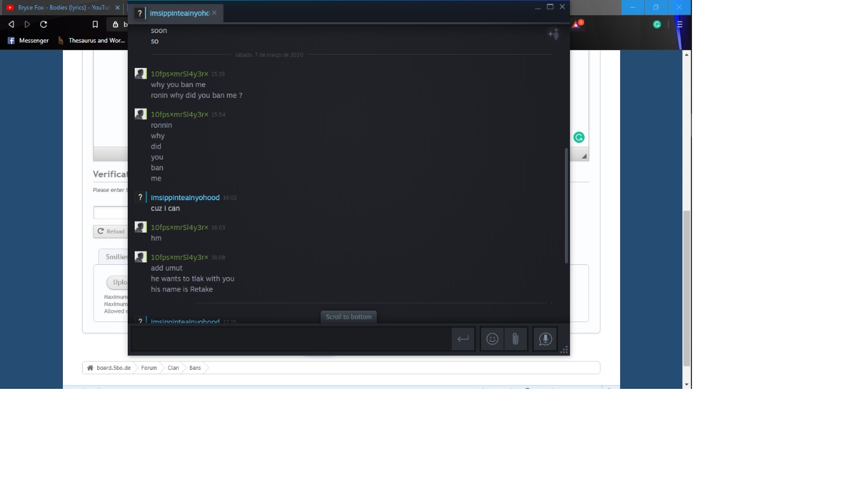Click the Grammarly icon in the text editor
The width and height of the screenshot is (868, 488).
click(579, 137)
